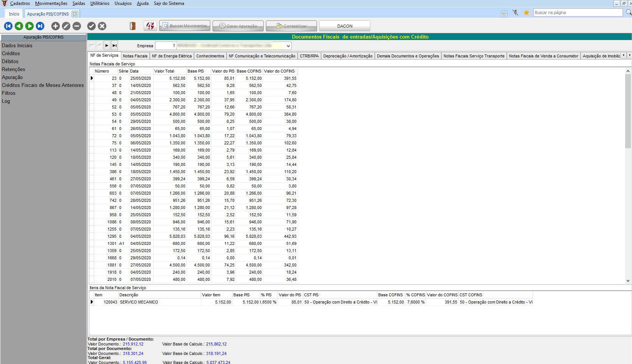Click the yellow favorites star icon
This screenshot has width=632, height=364.
coord(526,13)
